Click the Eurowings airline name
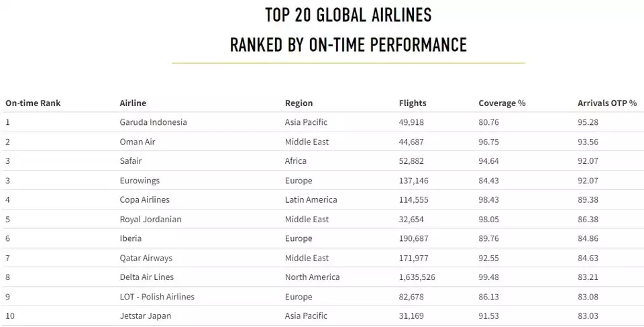The image size is (644, 327). click(140, 181)
